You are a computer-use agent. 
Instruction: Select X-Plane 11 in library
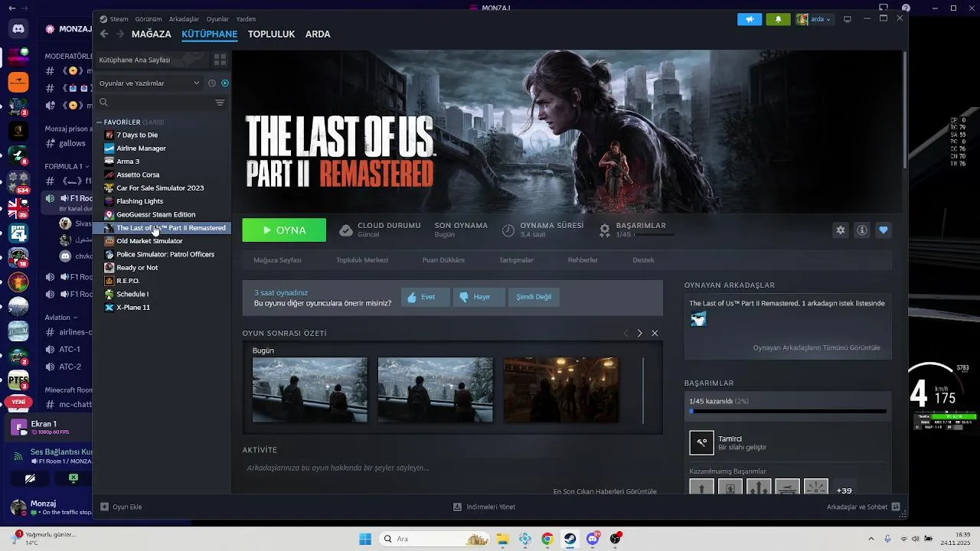pyautogui.click(x=133, y=308)
